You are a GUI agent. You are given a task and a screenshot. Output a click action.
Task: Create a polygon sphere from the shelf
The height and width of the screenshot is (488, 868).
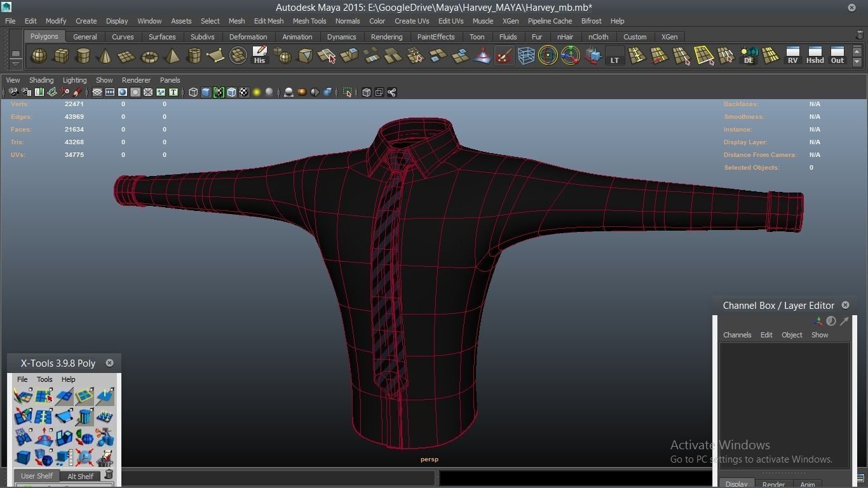tap(39, 56)
